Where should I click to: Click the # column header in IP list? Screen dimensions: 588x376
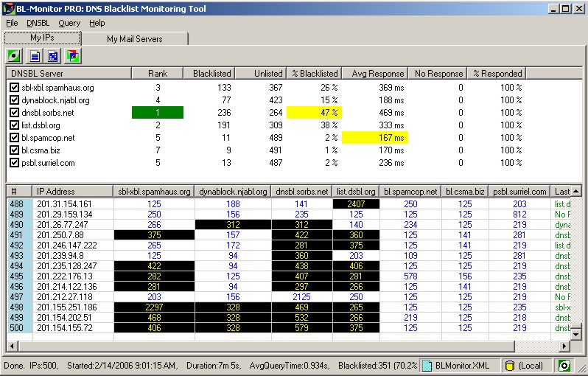pyautogui.click(x=19, y=192)
